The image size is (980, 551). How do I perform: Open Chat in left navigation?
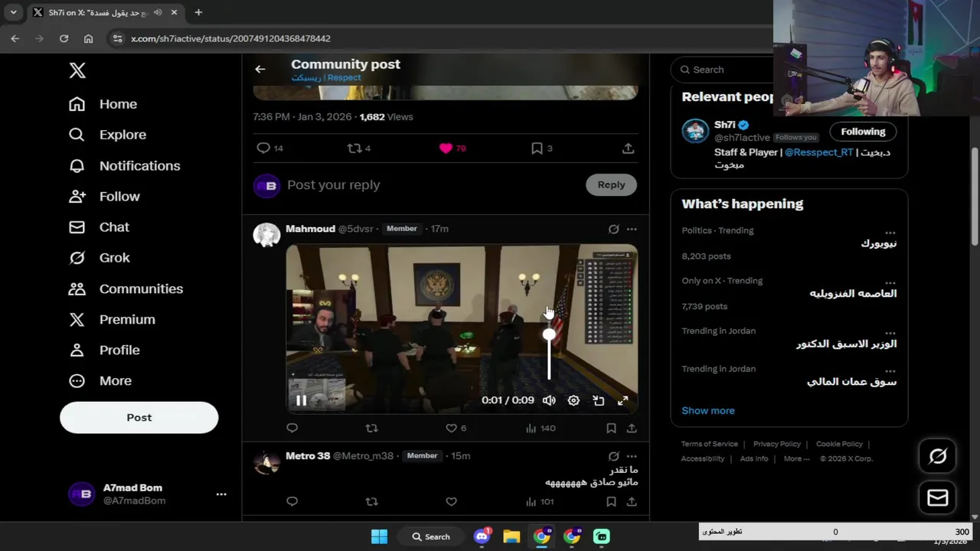(99, 227)
